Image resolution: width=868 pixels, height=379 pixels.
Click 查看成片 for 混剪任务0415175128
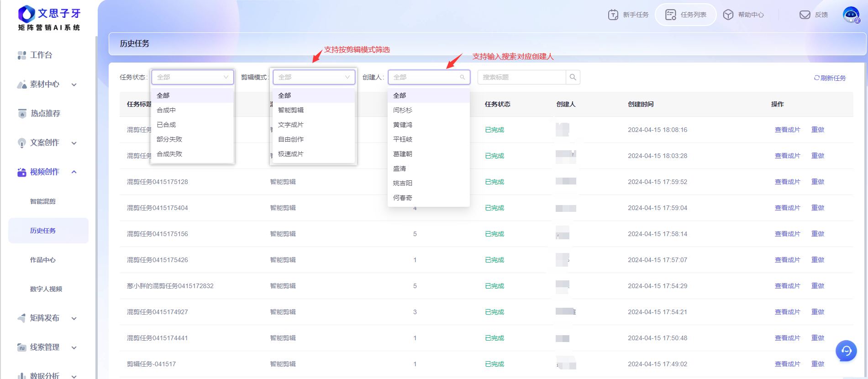[787, 182]
